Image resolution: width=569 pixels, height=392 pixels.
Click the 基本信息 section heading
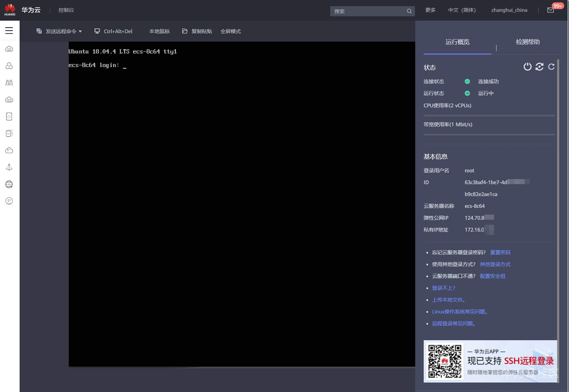[x=436, y=156]
